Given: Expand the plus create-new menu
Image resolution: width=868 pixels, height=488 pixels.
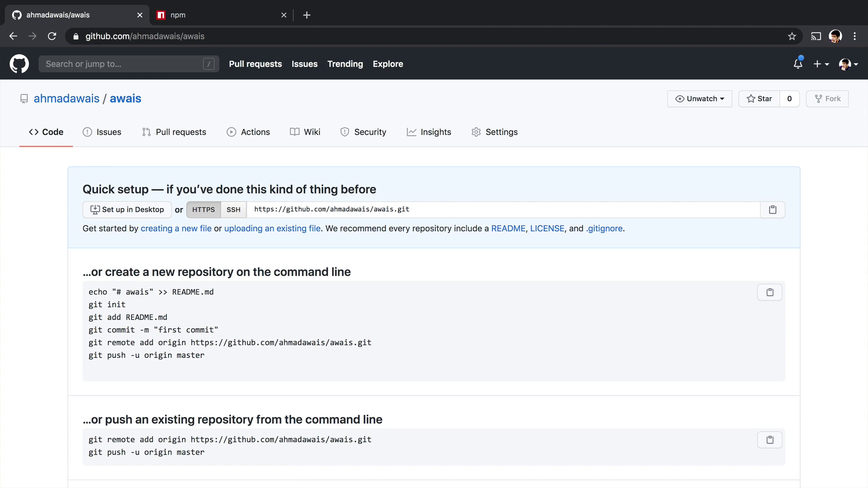Looking at the screenshot, I should (x=821, y=64).
